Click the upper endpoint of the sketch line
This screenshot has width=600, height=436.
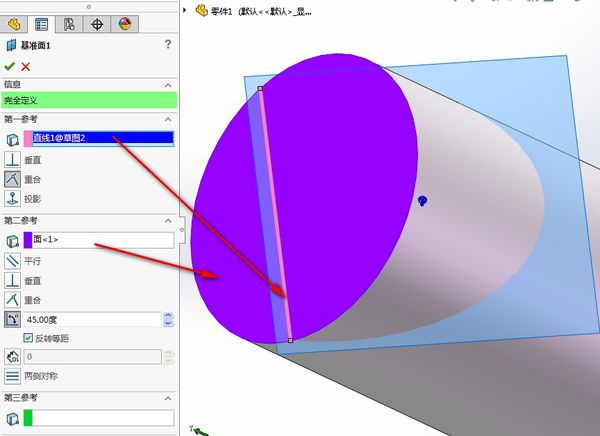261,88
